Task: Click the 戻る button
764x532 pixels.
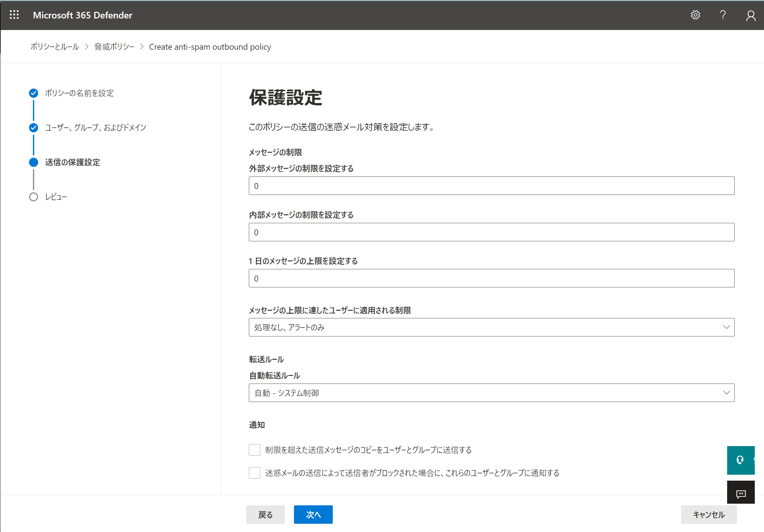Action: click(265, 515)
